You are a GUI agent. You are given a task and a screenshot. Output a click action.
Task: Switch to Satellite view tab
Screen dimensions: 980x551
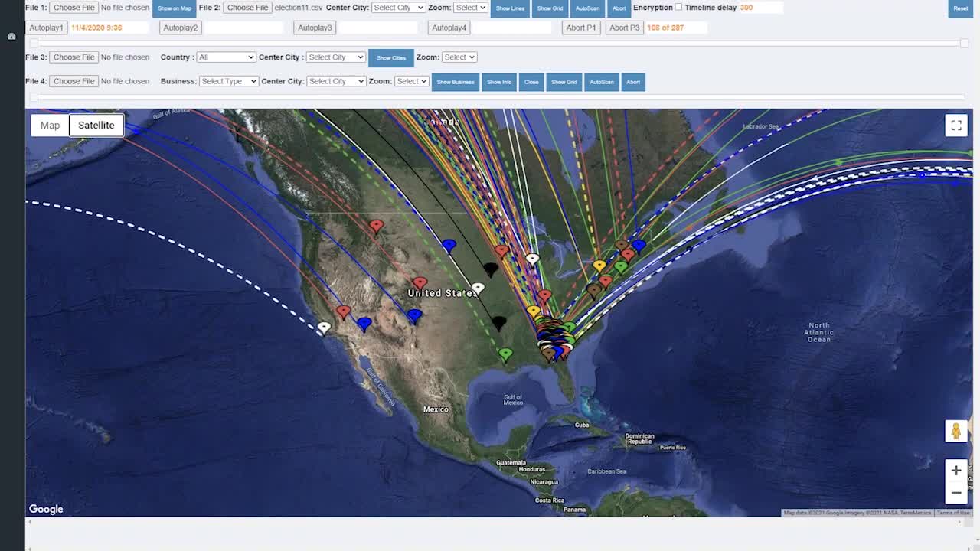[x=96, y=126]
